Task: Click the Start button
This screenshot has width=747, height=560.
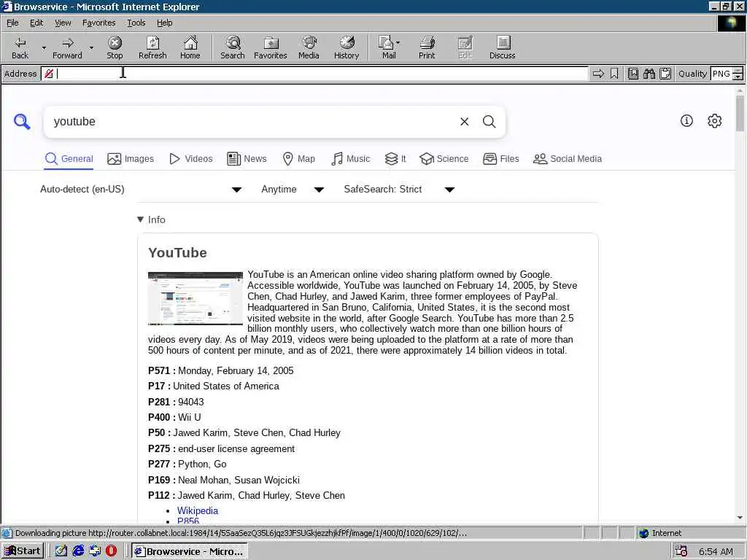Action: 23,551
